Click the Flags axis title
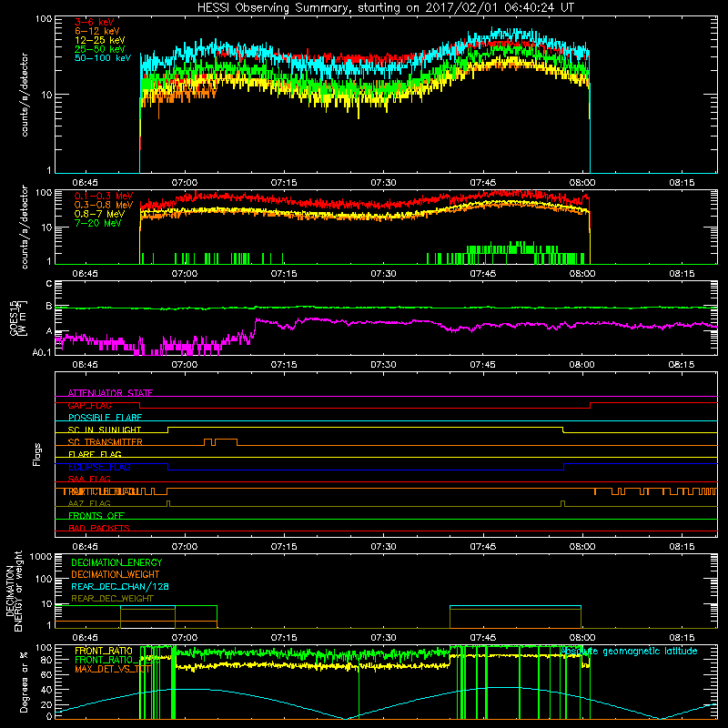 click(x=37, y=454)
